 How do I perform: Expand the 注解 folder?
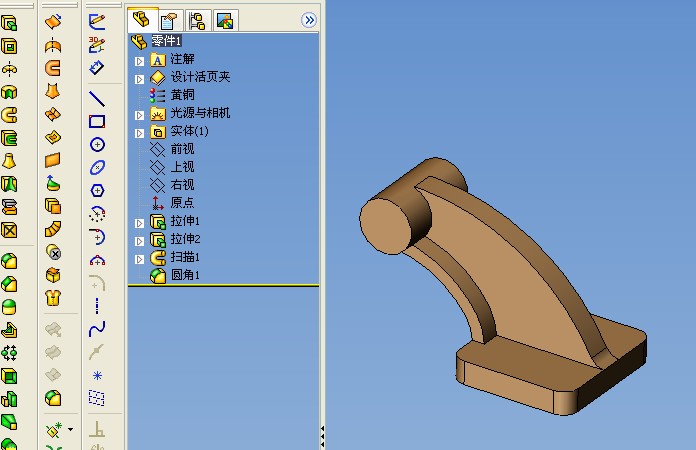139,61
